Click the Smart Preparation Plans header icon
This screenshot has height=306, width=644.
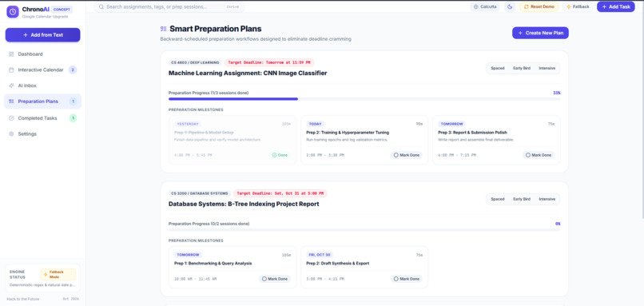tap(164, 29)
